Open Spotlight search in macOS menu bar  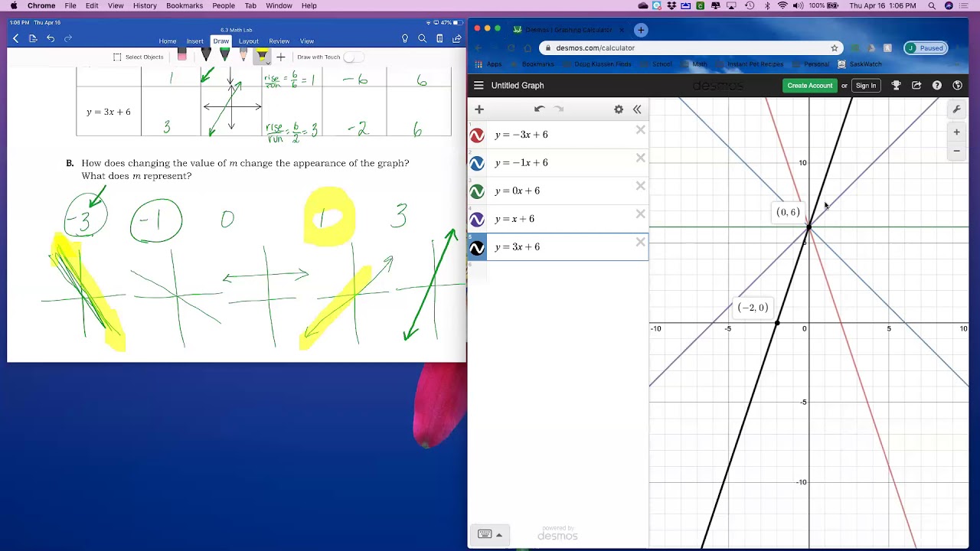coord(932,5)
